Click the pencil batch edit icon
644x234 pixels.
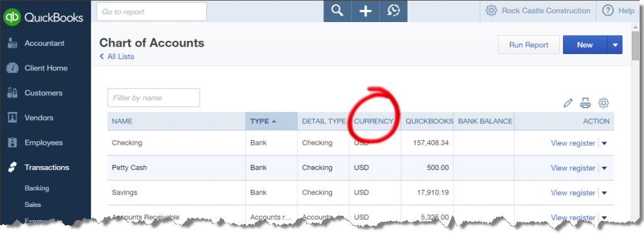coord(568,103)
